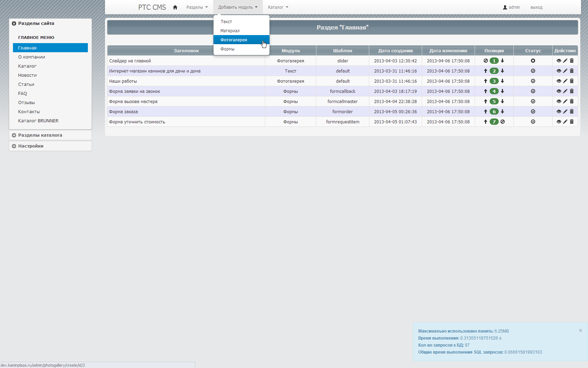Edit 'Наши работы' with pencil icon
Viewport: 588px width, 368px height.
(x=565, y=81)
